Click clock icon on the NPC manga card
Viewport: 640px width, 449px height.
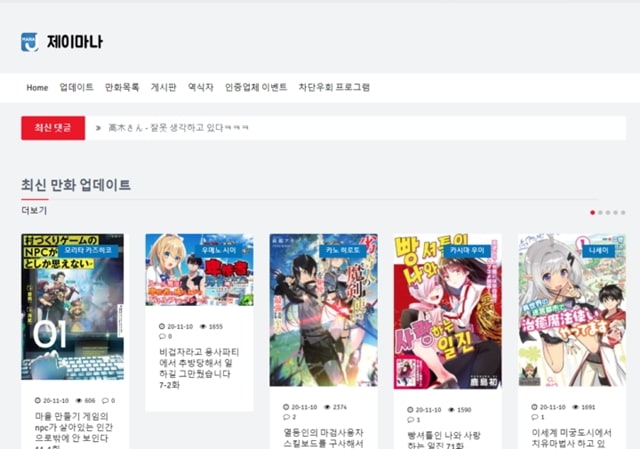point(38,401)
